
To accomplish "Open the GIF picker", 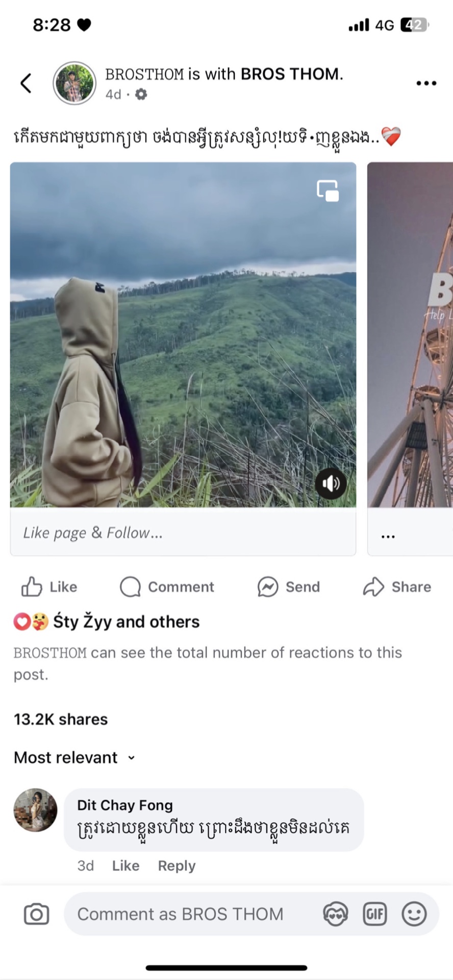I will click(374, 914).
